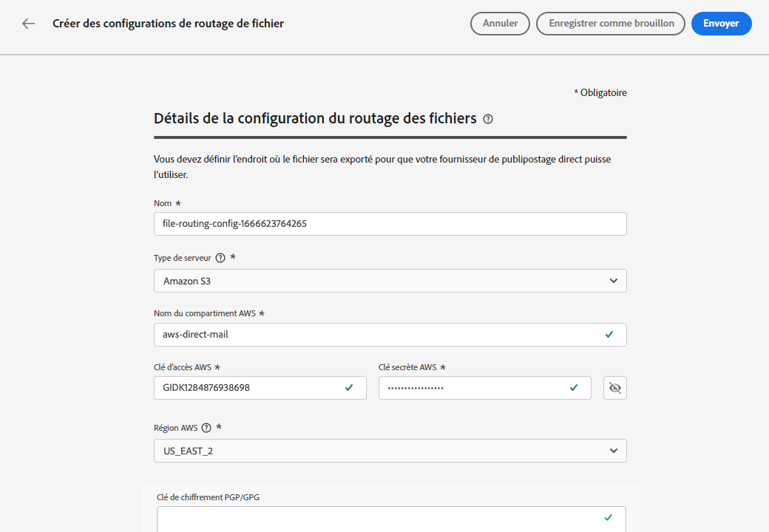The width and height of the screenshot is (769, 532).
Task: Open the Type de serveur dropdown
Action: point(390,281)
